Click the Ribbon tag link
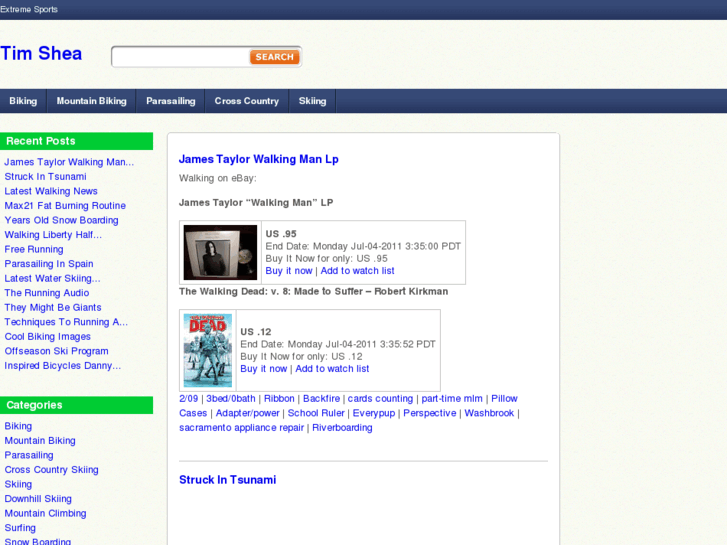Viewport: 727px width, 545px height. (279, 398)
